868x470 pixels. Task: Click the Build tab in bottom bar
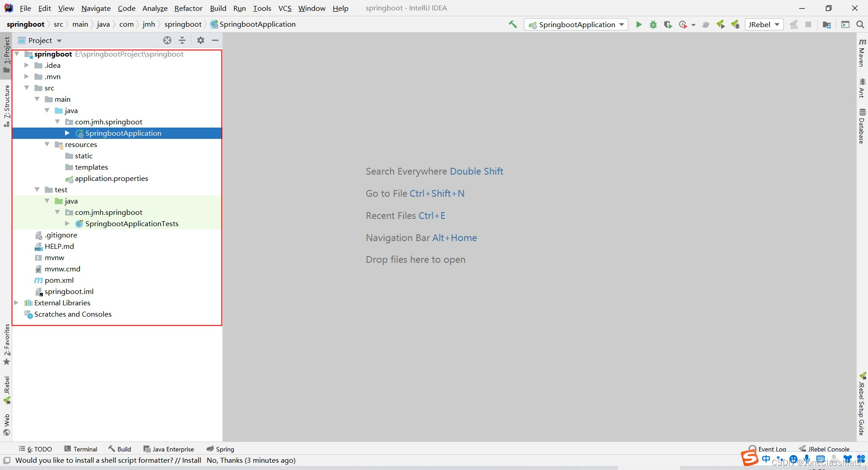[120, 449]
